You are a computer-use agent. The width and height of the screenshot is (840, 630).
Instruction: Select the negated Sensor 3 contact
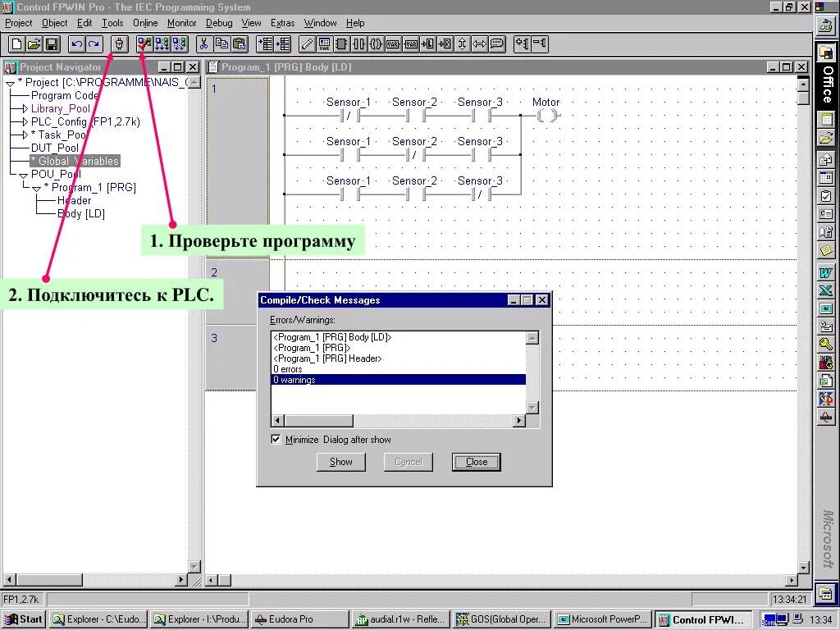[x=481, y=194]
